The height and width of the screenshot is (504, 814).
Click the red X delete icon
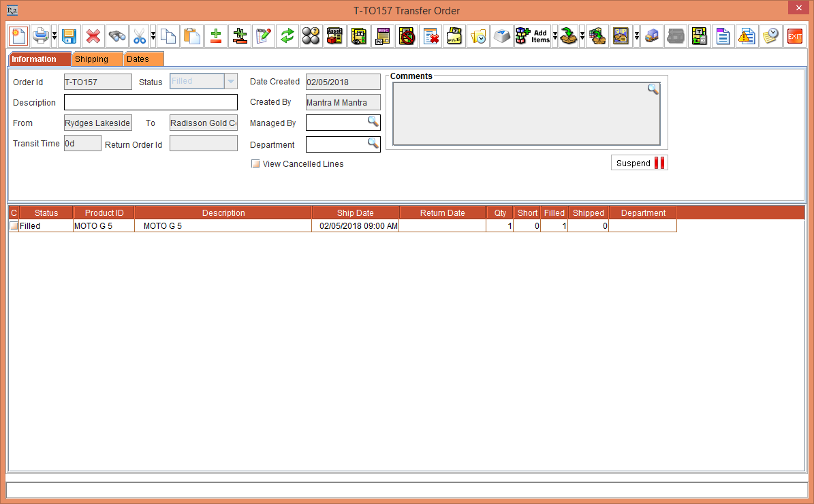(x=93, y=36)
